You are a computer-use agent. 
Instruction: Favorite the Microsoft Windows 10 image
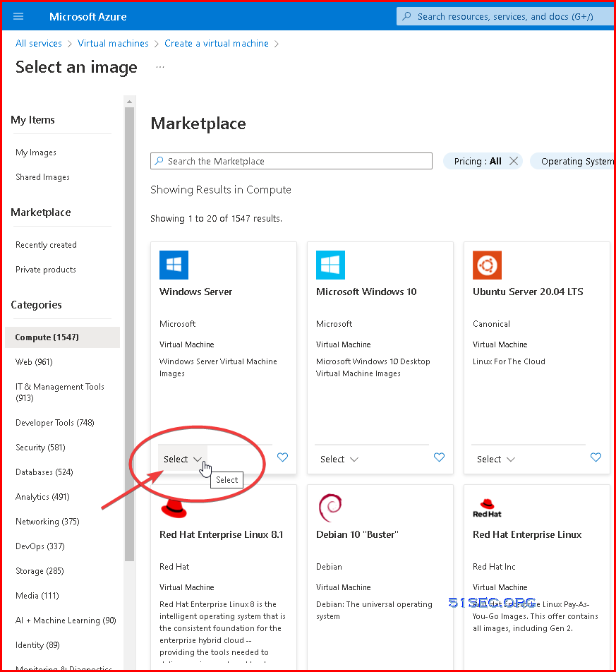pos(439,457)
